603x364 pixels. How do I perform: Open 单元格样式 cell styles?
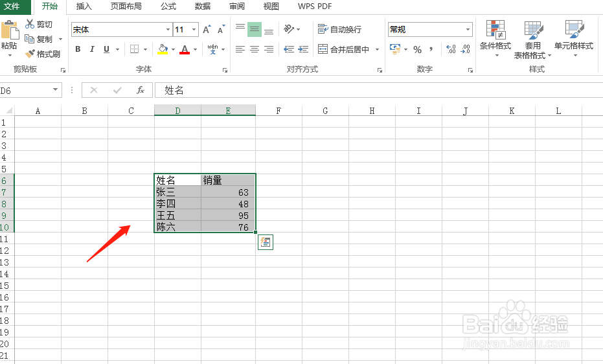click(574, 38)
